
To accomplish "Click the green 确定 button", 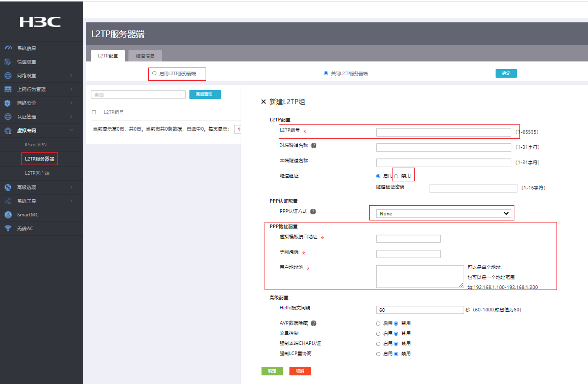I will pyautogui.click(x=272, y=371).
